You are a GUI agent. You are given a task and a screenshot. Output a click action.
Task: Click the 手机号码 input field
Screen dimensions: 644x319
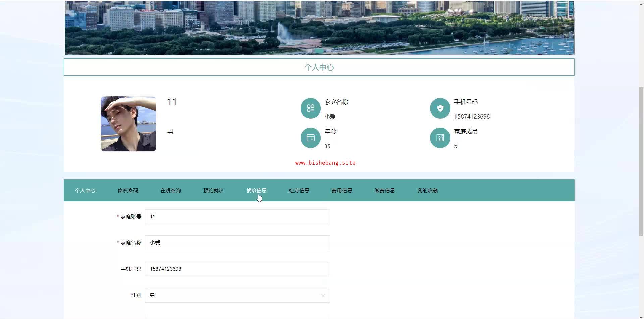[x=237, y=269]
